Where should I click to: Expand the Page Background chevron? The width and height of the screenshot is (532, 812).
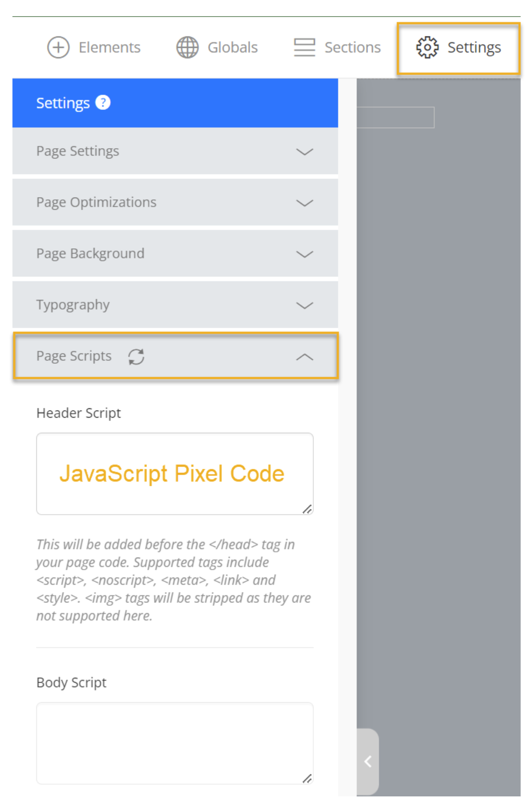[304, 254]
